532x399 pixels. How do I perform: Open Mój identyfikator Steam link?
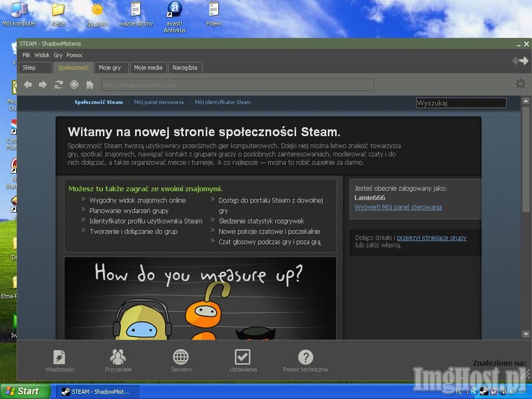click(x=222, y=102)
